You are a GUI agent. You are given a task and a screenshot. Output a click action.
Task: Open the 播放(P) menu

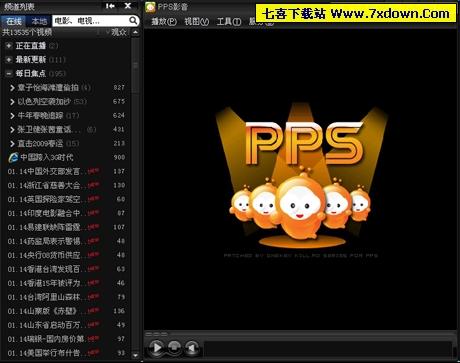point(164,22)
